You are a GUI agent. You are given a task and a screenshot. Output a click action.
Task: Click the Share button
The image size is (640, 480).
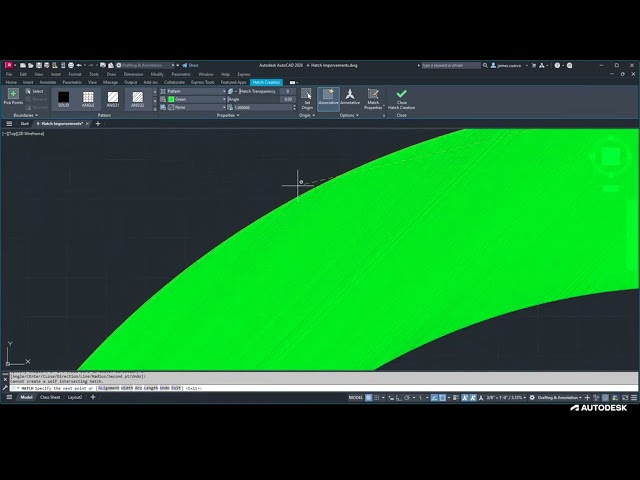(190, 65)
